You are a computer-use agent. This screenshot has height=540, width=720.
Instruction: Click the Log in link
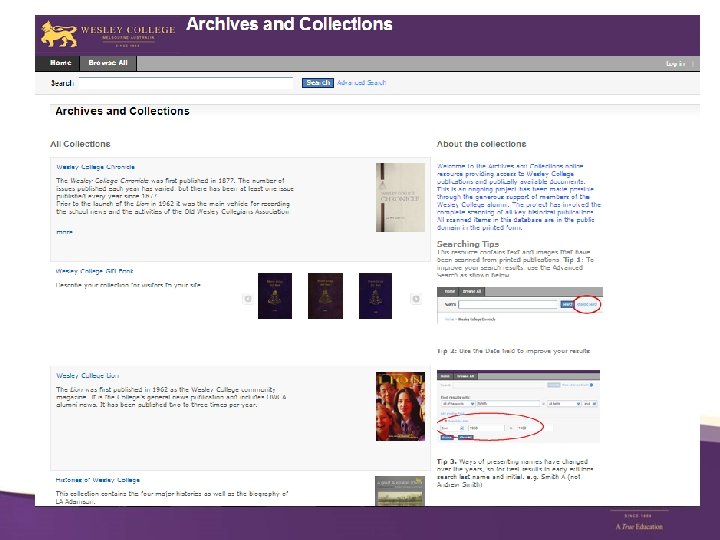pyautogui.click(x=675, y=64)
